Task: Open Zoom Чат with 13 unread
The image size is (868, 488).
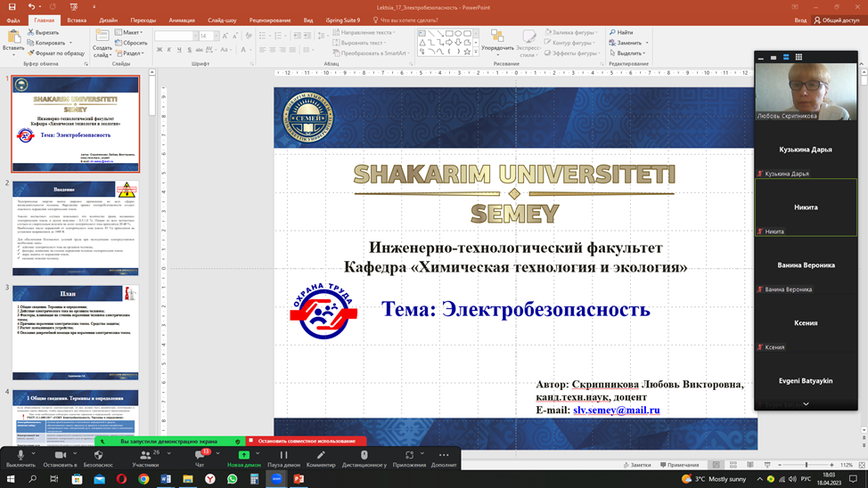Action: (x=200, y=458)
